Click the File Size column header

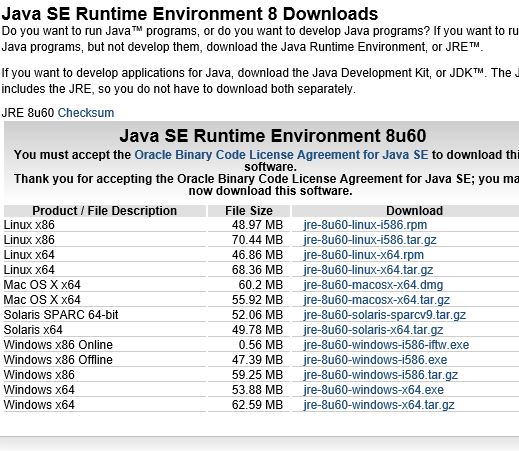tap(249, 211)
